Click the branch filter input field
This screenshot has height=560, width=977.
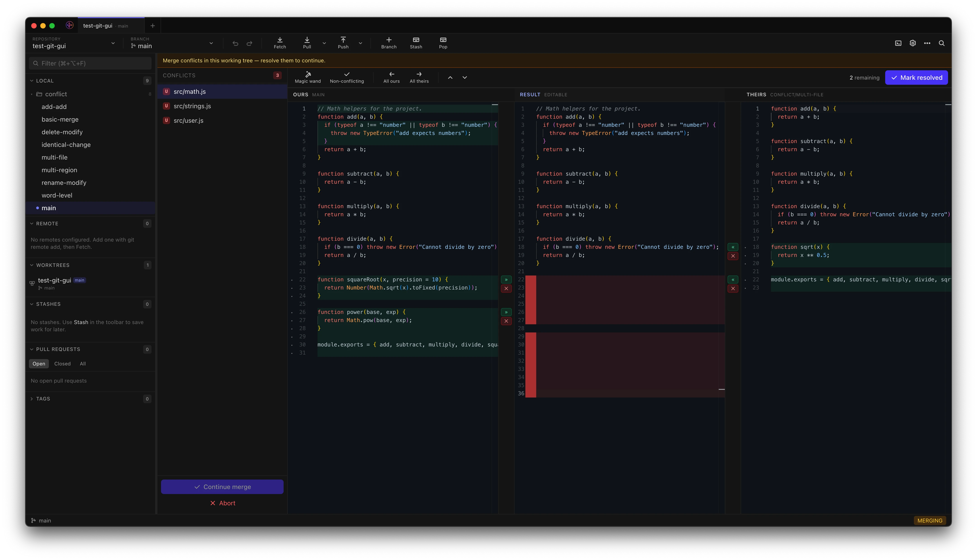90,64
